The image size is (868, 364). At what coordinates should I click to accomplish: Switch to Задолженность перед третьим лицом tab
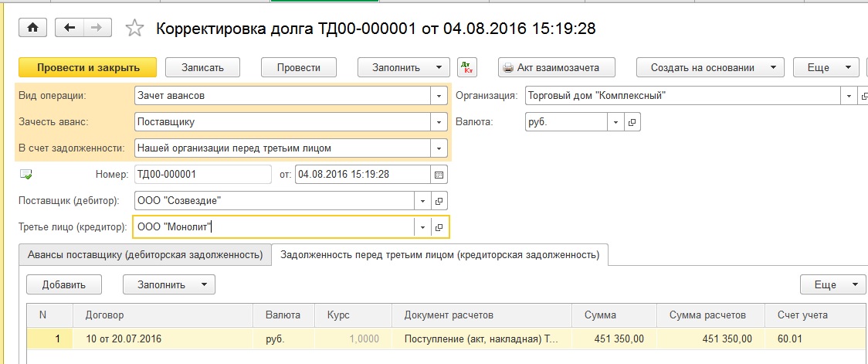click(x=440, y=255)
